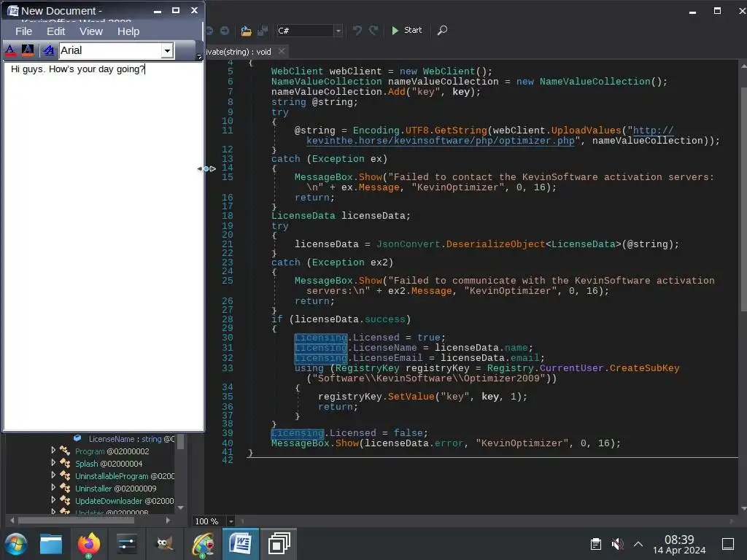Open the Arial font dropdown
747x560 pixels.
coord(167,50)
